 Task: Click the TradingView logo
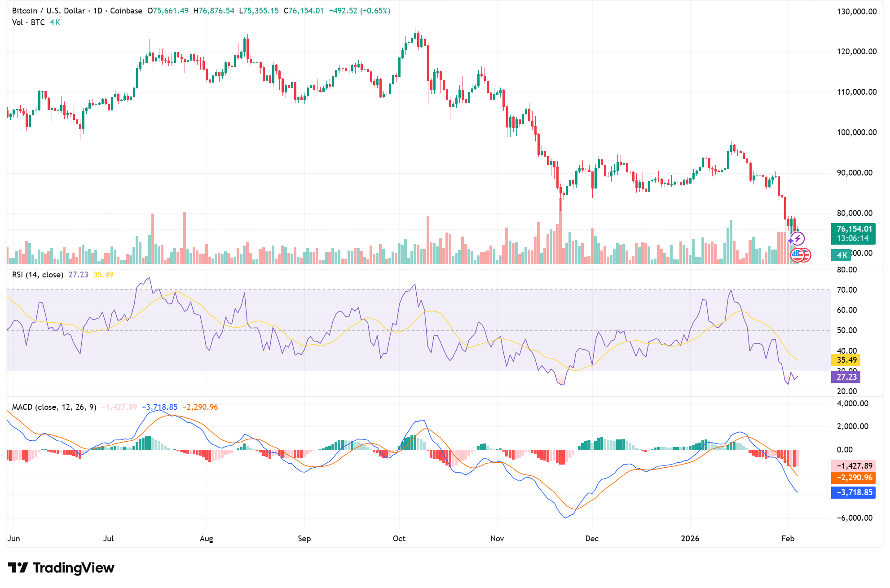coord(59,568)
